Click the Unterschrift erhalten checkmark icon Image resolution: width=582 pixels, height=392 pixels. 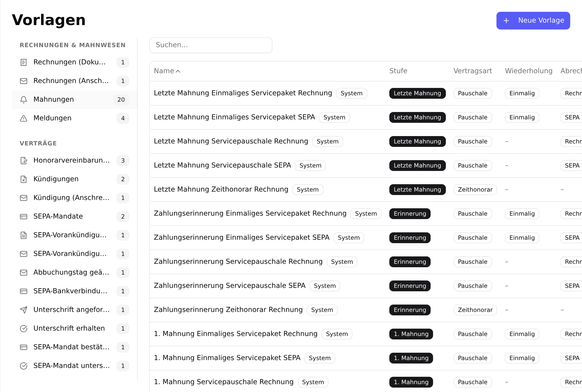(x=24, y=328)
